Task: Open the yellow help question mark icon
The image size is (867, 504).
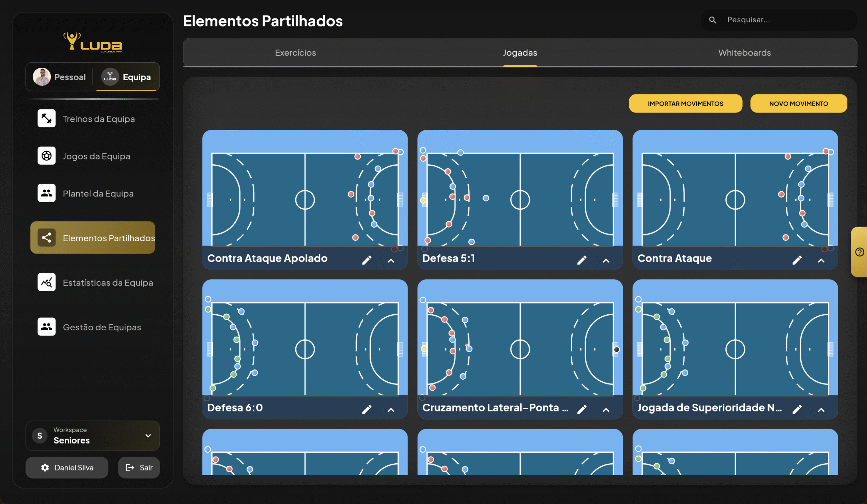Action: (x=860, y=252)
